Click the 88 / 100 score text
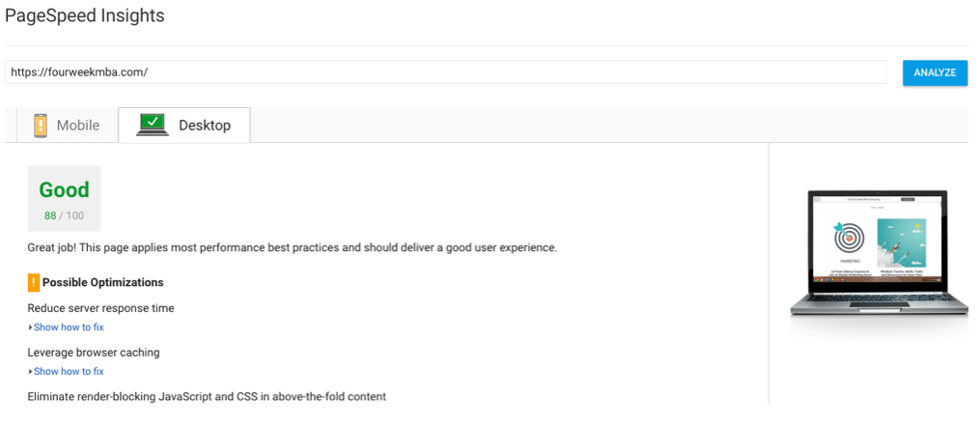 (64, 215)
